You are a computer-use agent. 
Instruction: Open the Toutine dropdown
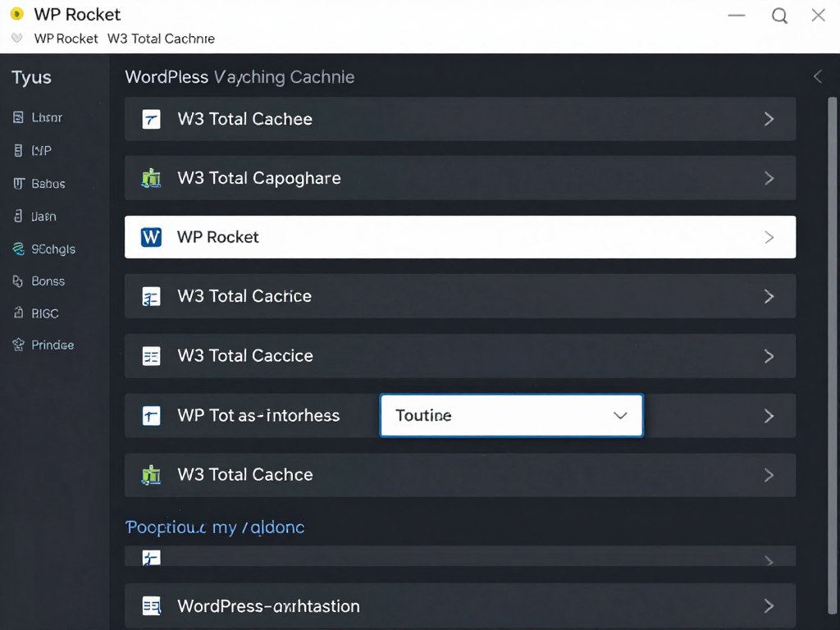click(x=512, y=416)
